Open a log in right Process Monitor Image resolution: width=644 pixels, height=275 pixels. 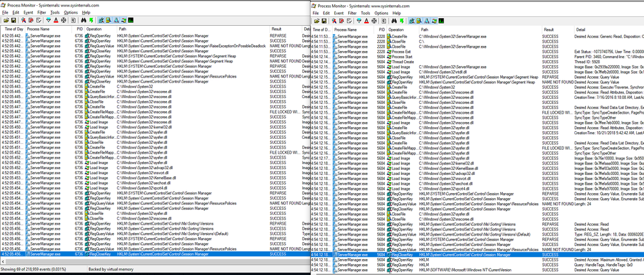(x=317, y=20)
